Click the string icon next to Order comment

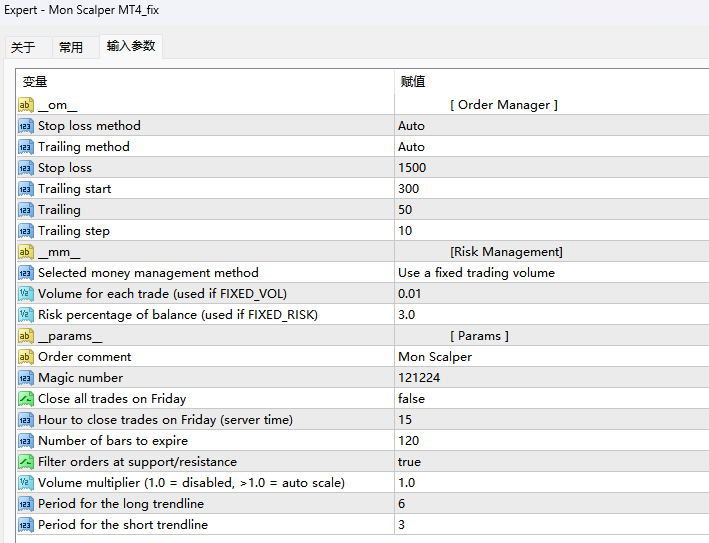pos(25,357)
